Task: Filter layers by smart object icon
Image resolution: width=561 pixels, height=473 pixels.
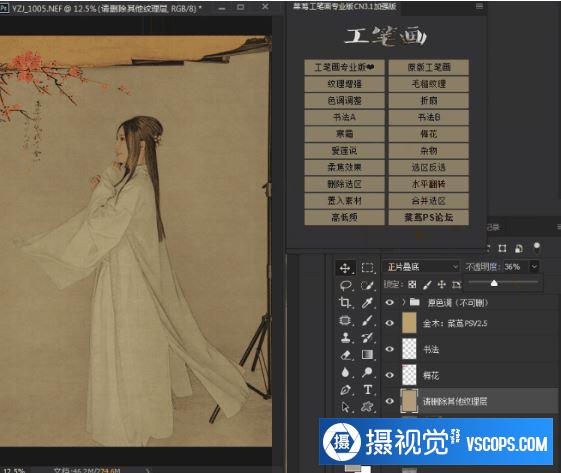Action: (x=519, y=248)
